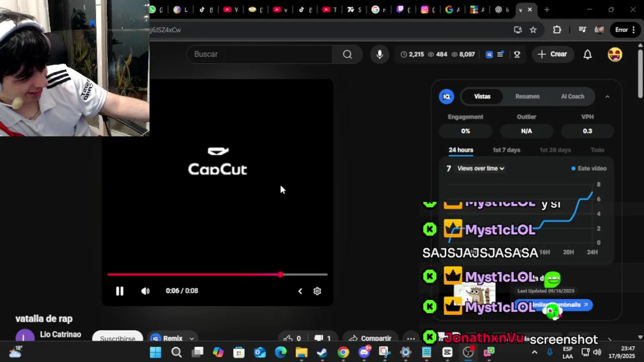
Task: Select the Todo range
Action: (597, 150)
